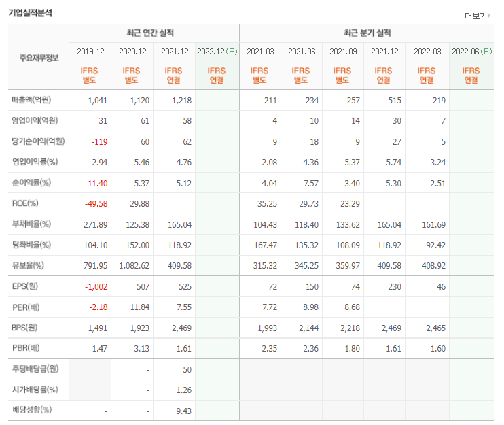Click the 2021.09 column header
Screen dimensions: 504x425
343,52
